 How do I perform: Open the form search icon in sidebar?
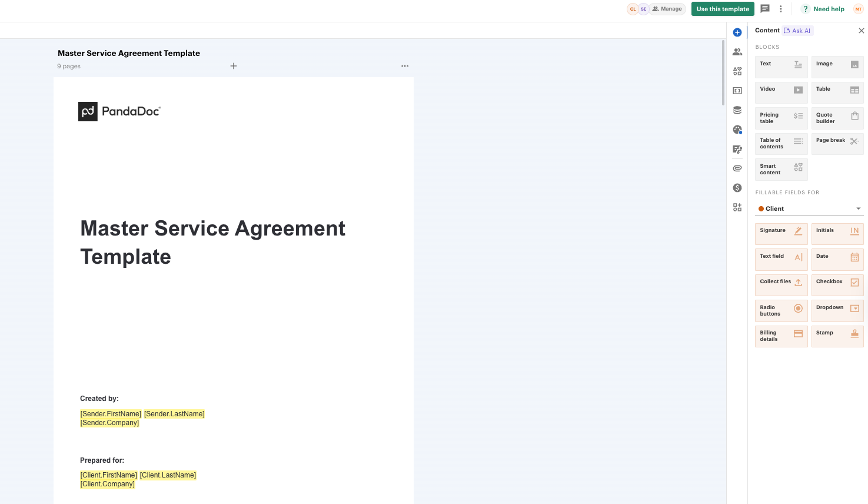pos(737,149)
